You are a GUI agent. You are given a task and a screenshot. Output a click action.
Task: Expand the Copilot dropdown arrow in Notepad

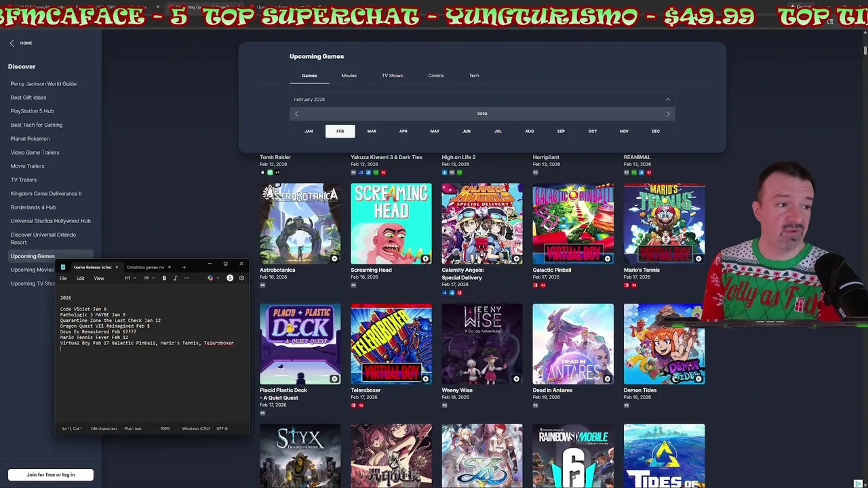pyautogui.click(x=218, y=278)
